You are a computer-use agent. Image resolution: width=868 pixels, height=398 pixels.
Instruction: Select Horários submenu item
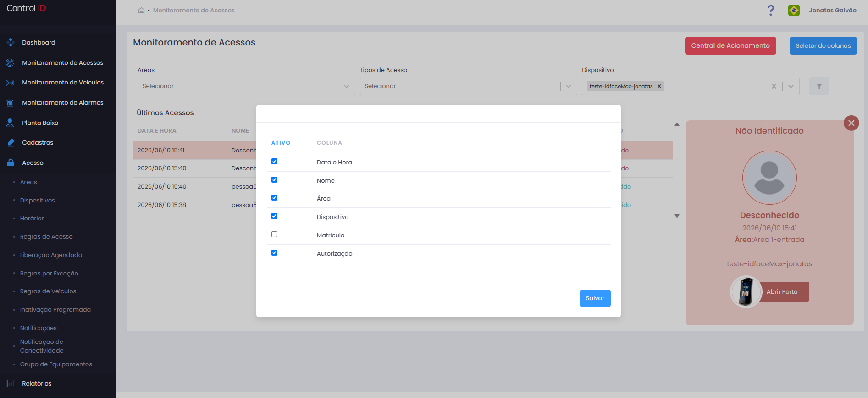[x=32, y=219]
